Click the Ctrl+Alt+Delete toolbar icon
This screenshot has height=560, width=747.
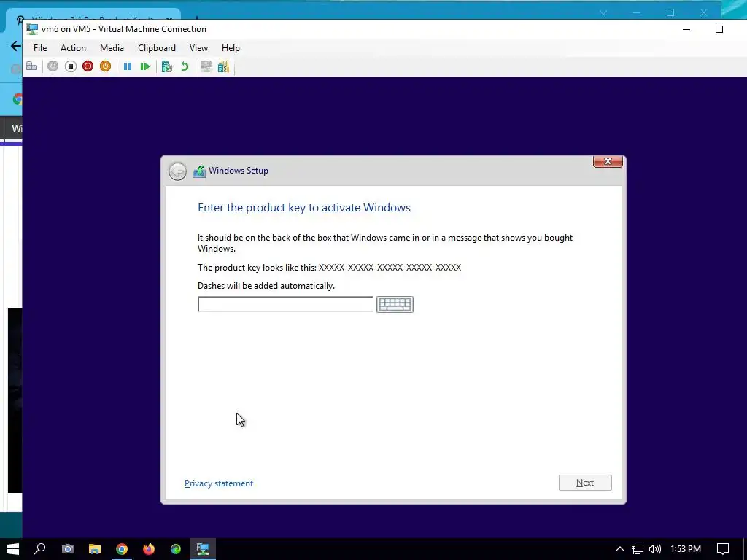(x=32, y=66)
